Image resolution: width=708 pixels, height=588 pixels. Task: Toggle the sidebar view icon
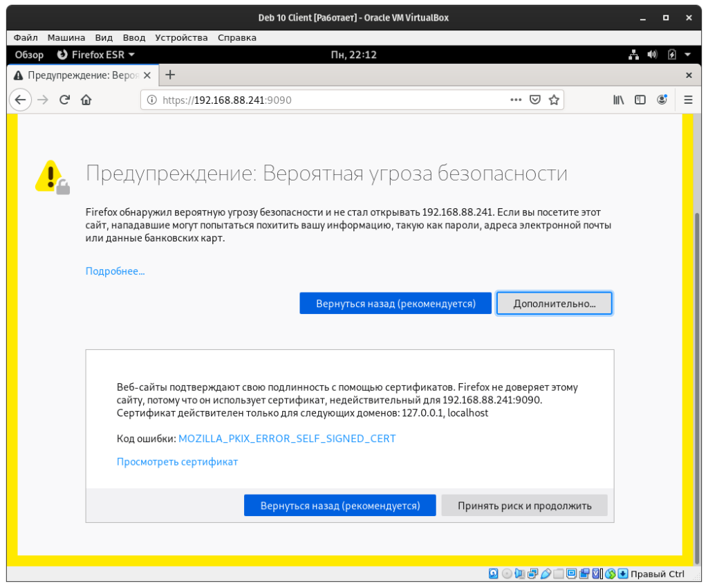click(x=640, y=100)
